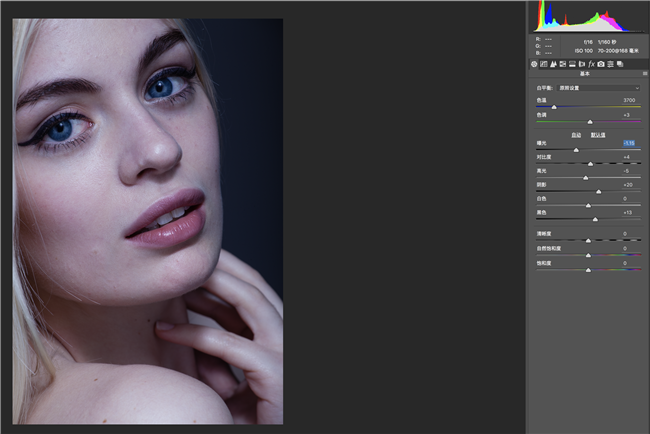Open the Split Toning panel icon

[x=572, y=64]
